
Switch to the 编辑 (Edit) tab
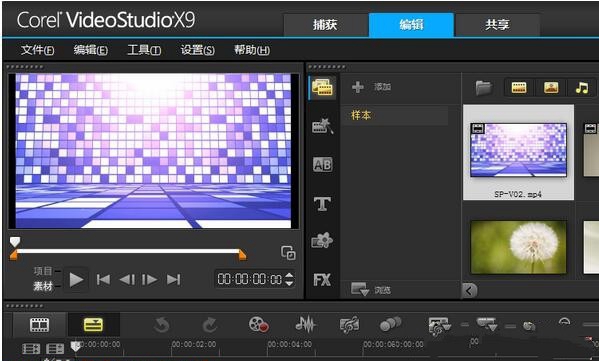click(x=411, y=25)
